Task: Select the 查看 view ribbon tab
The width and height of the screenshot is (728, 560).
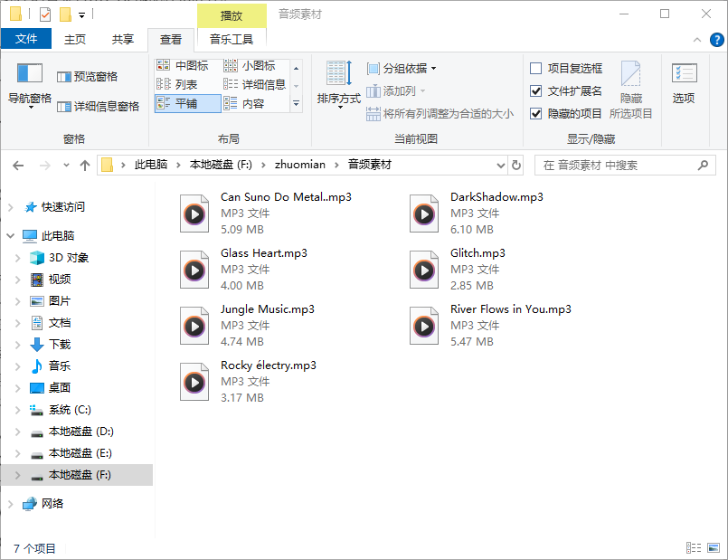Action: tap(170, 40)
